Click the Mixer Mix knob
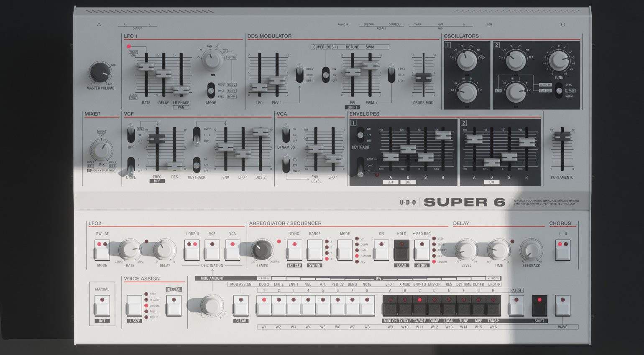 (x=101, y=150)
